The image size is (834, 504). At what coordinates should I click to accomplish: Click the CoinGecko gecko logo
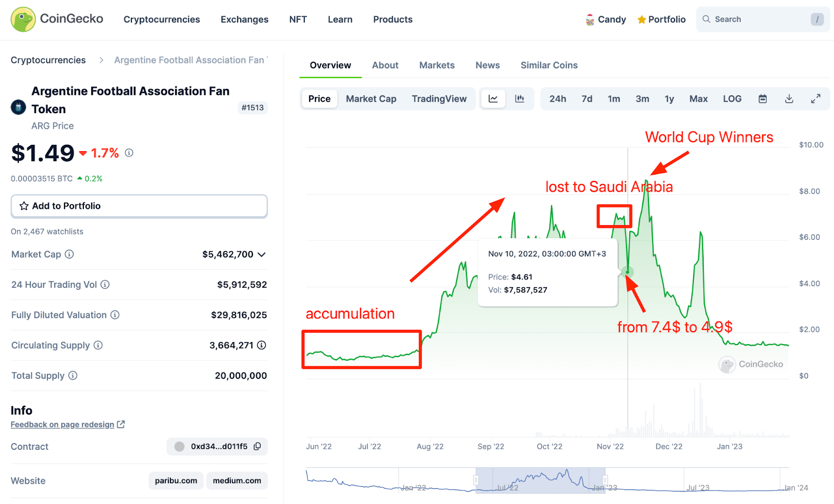click(23, 19)
